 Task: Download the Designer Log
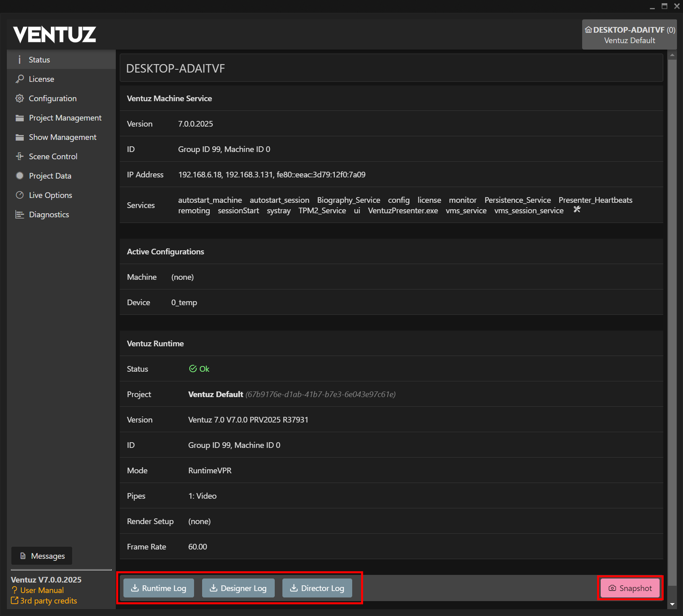[x=238, y=588]
